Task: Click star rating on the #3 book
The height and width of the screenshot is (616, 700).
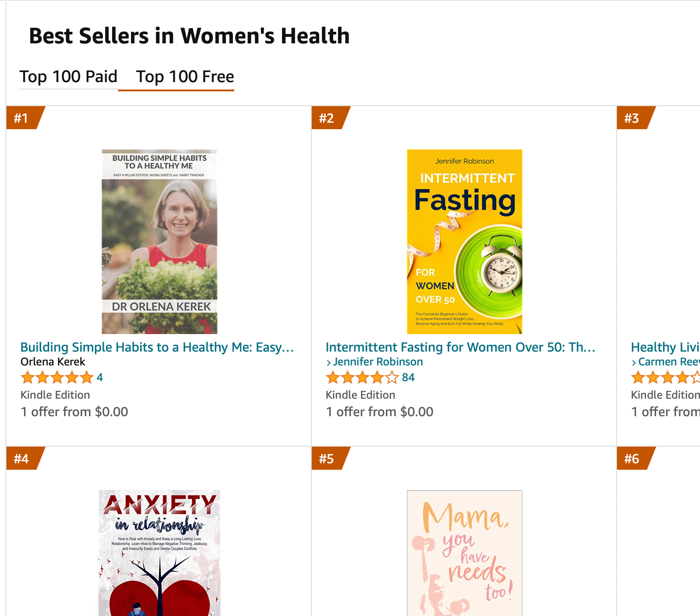Action: [x=665, y=378]
